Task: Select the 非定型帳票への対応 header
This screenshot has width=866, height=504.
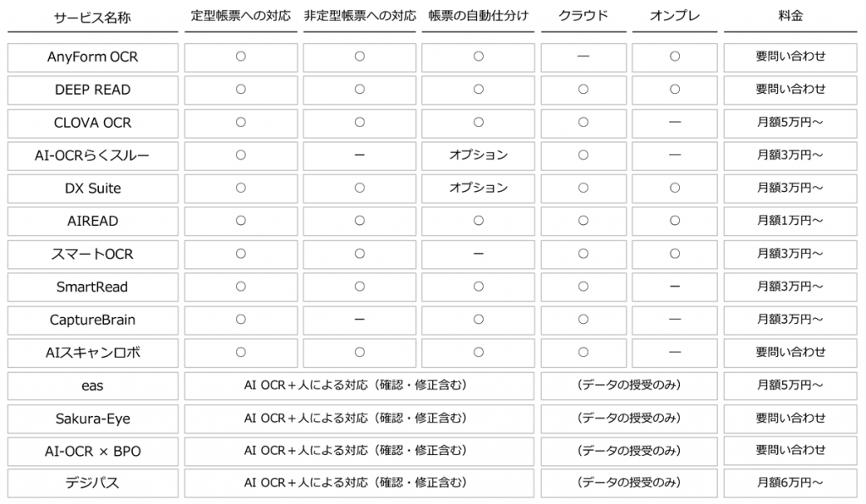Action: point(359,16)
